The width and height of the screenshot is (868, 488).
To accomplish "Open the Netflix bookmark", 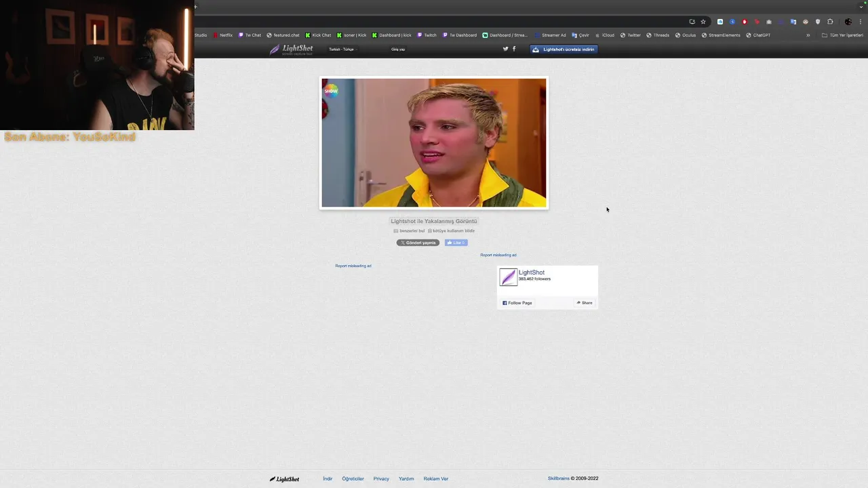I will 223,35.
